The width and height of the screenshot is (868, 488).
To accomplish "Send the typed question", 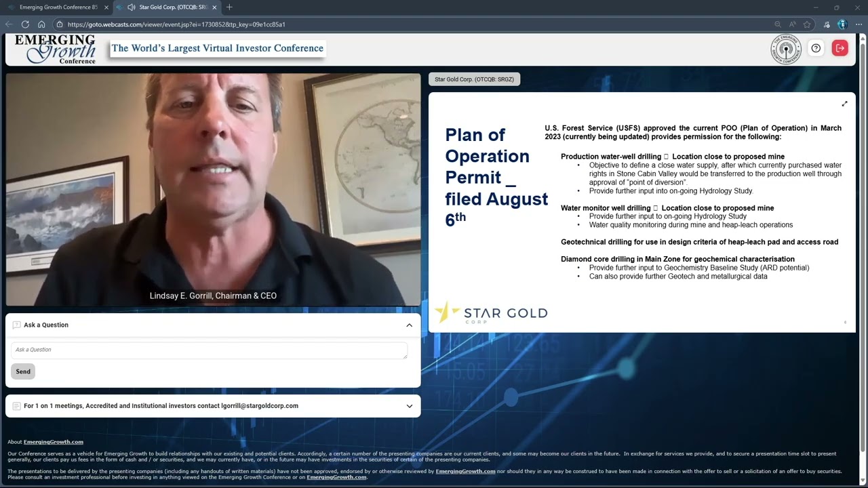I will click(23, 371).
